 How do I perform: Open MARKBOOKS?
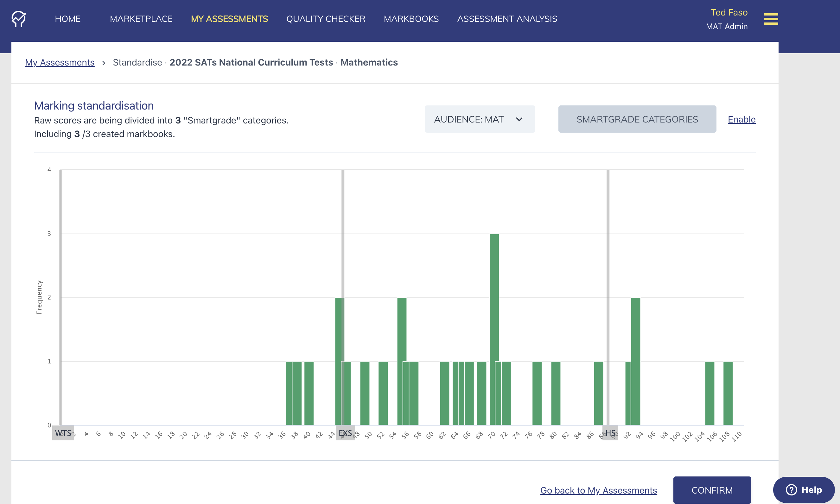click(411, 19)
